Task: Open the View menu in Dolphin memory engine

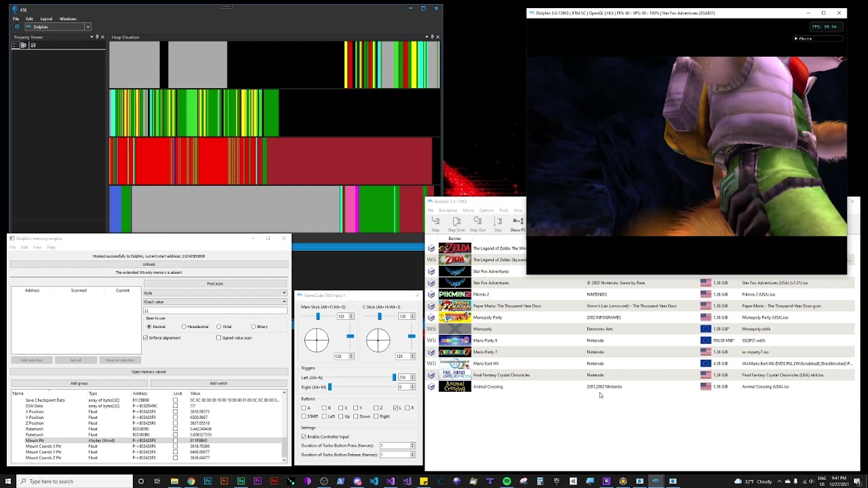Action: [x=37, y=247]
